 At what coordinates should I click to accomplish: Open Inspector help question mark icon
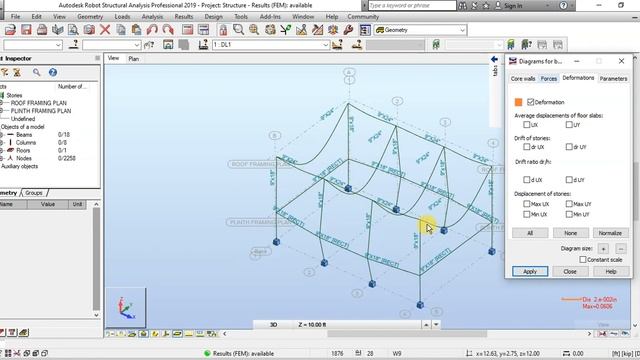[x=53, y=72]
